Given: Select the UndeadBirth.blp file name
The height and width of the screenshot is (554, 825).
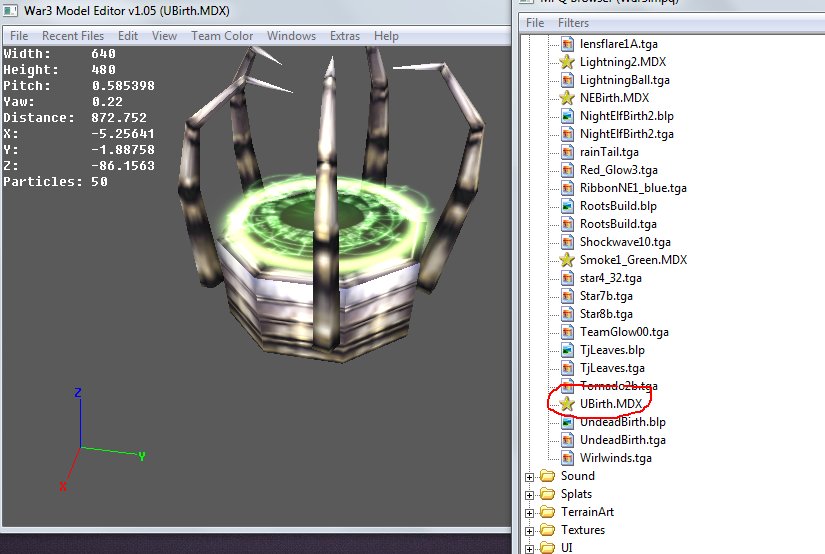Looking at the screenshot, I should 622,422.
